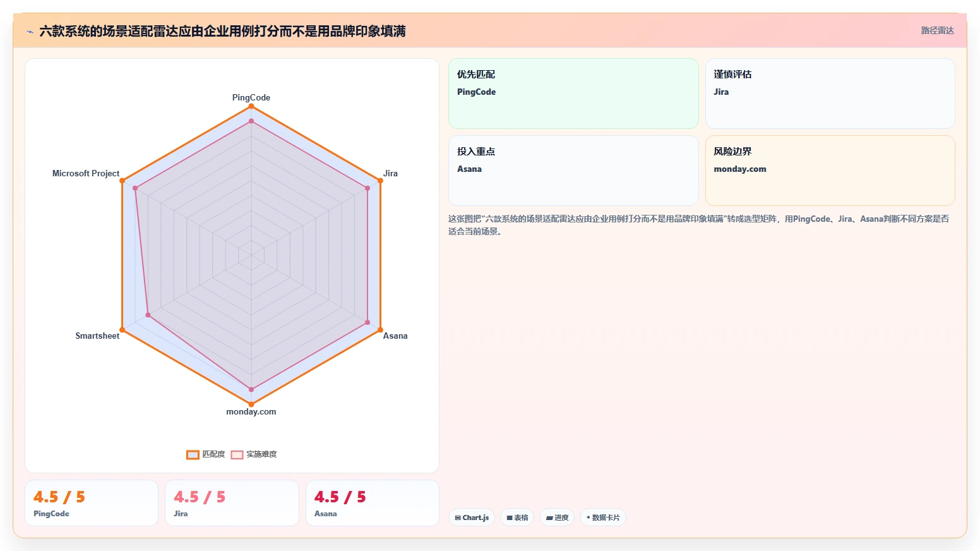Screen dimensions: 980x551
Task: Select the 数据卡片 tag
Action: [x=603, y=518]
